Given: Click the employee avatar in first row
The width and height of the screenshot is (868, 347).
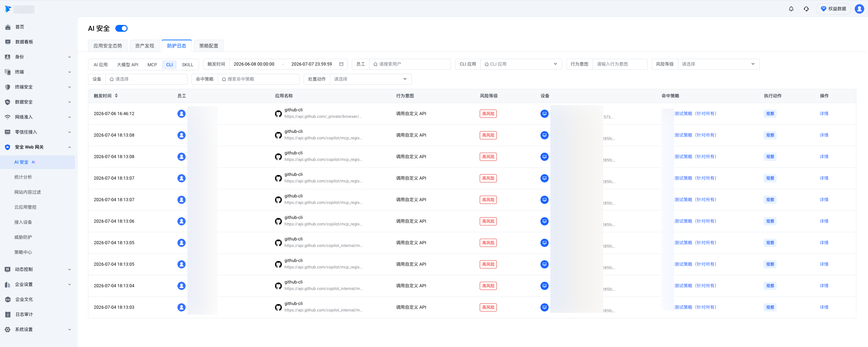Looking at the screenshot, I should click(x=182, y=114).
